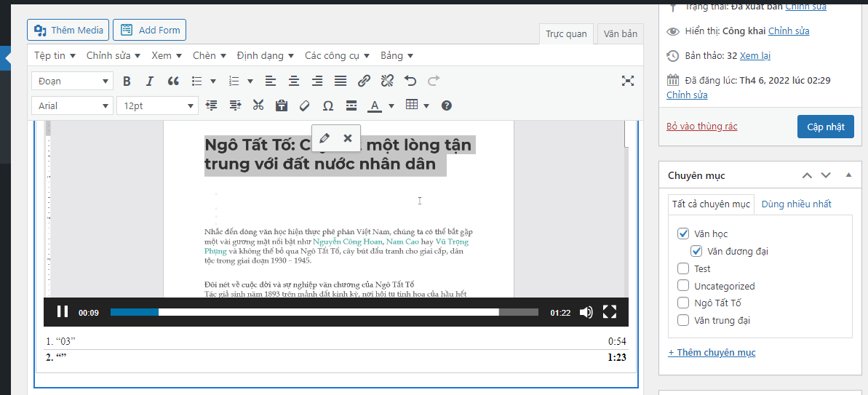
Task: Open the special character (omega) picker
Action: (328, 105)
